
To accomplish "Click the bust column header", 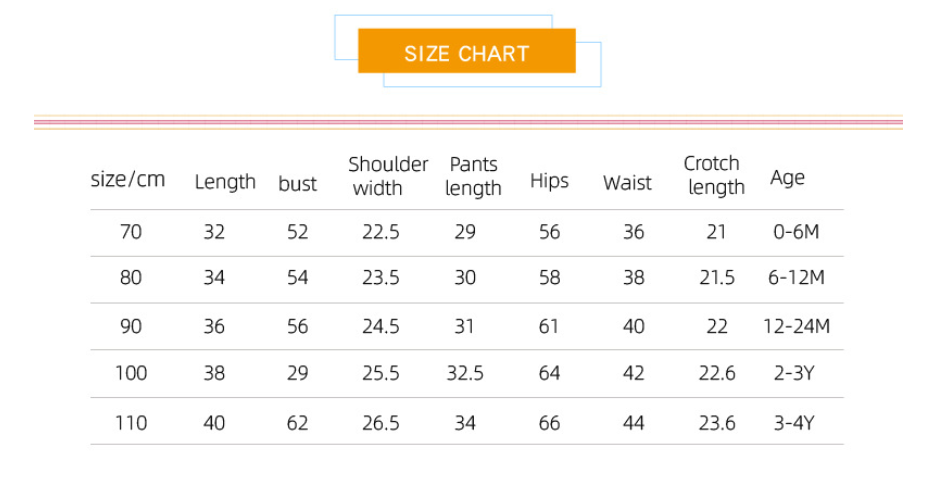I will coord(297,184).
